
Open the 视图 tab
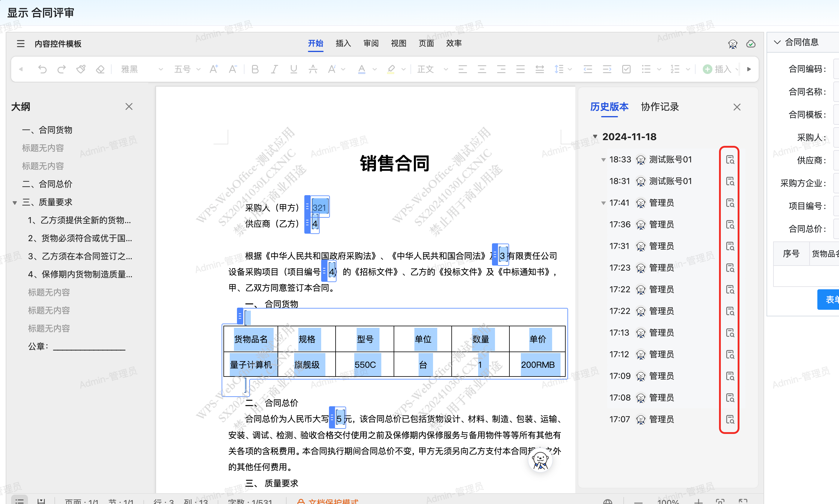tap(399, 44)
